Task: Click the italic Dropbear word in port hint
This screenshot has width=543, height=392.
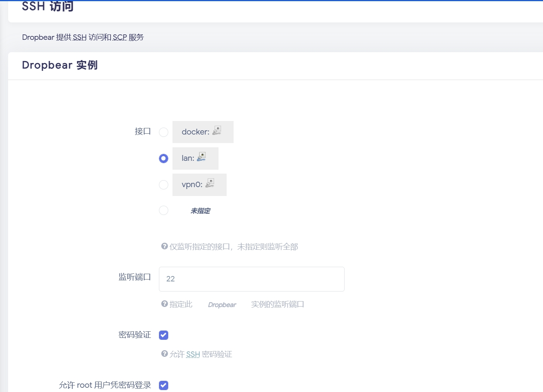Action: tap(222, 305)
